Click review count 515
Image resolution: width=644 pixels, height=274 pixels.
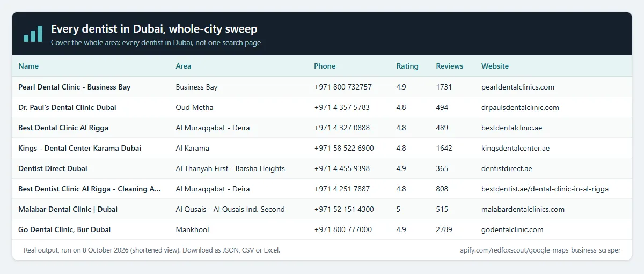(442, 209)
